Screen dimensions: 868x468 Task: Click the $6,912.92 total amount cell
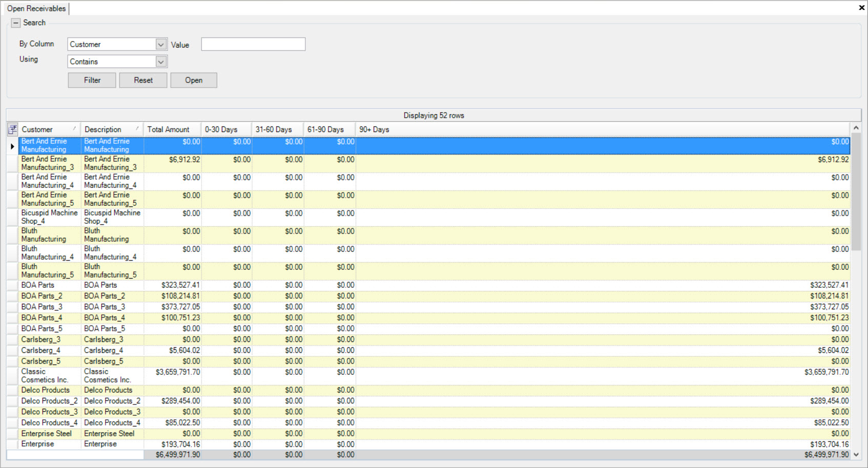point(173,164)
